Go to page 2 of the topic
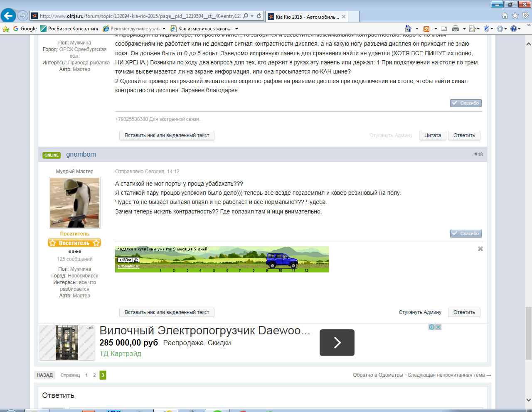The height and width of the screenshot is (412, 532). tap(94, 375)
